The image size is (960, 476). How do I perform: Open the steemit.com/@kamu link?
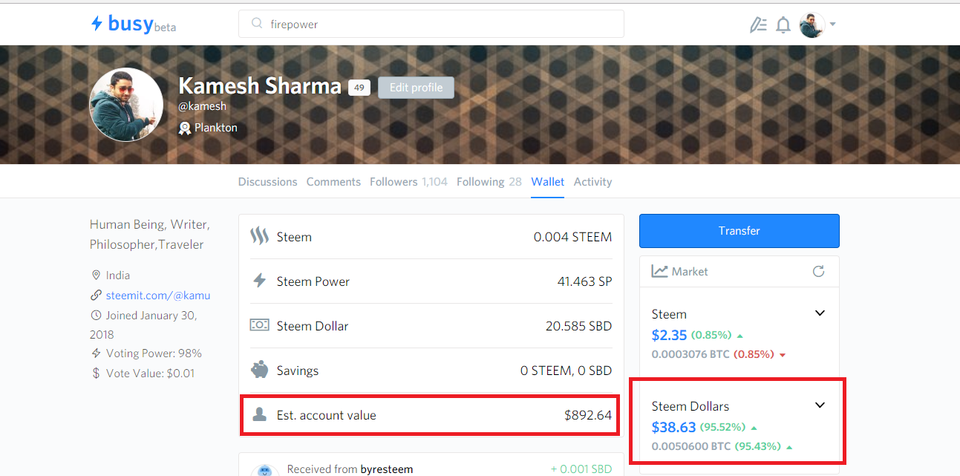(x=158, y=295)
